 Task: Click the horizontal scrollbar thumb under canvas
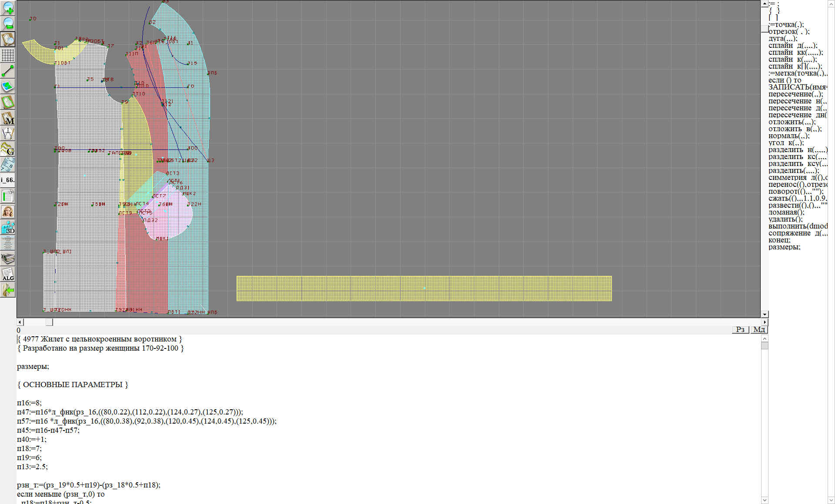49,322
